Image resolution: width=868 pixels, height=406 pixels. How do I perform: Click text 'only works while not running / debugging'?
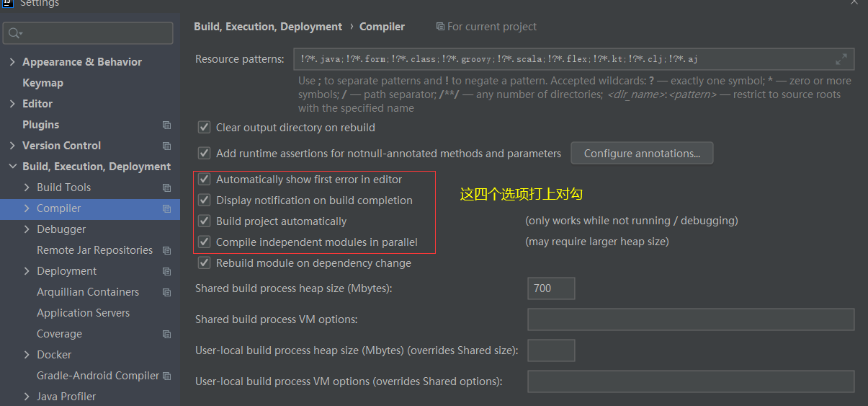coord(632,221)
